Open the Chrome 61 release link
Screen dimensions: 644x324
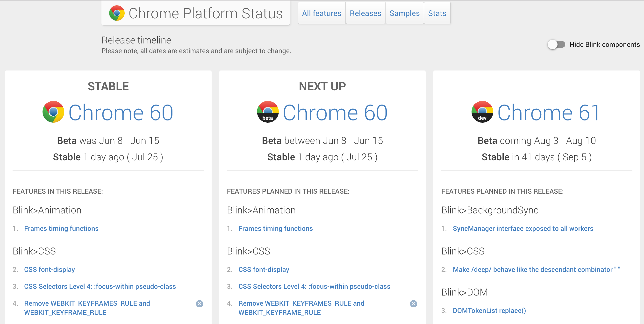point(549,113)
